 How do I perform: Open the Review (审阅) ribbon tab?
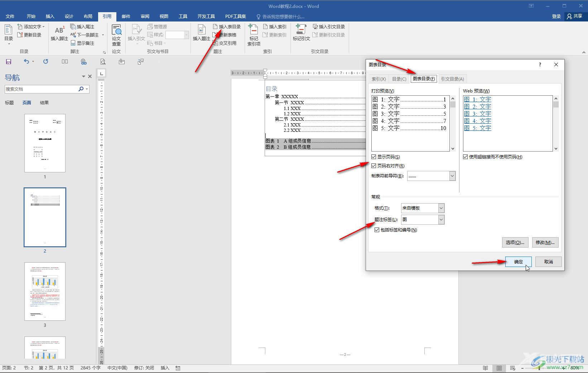click(145, 16)
